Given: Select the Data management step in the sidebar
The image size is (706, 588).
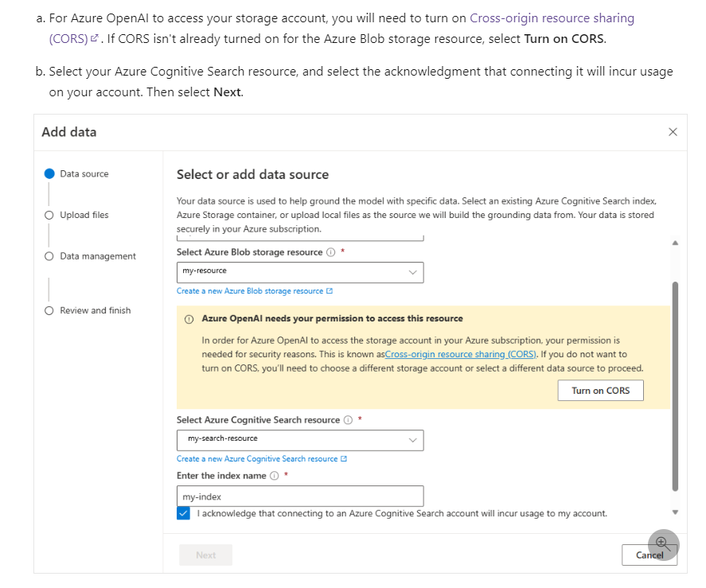Looking at the screenshot, I should (x=49, y=256).
